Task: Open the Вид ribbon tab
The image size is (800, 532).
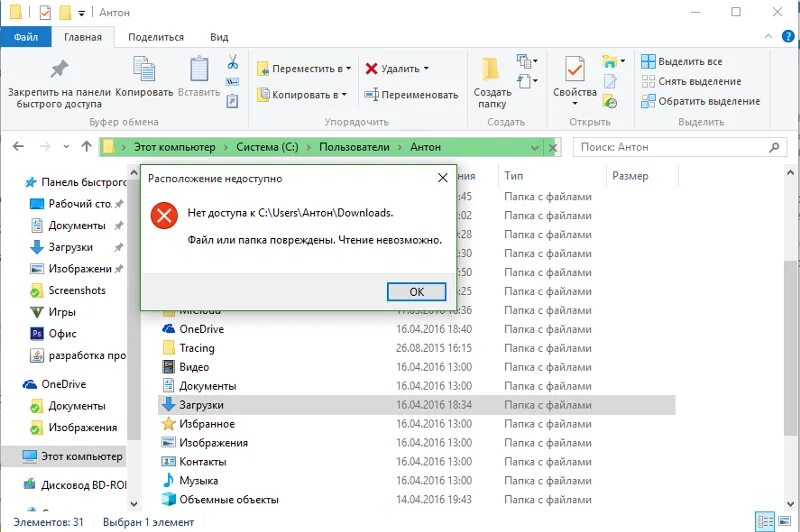Action: (219, 37)
